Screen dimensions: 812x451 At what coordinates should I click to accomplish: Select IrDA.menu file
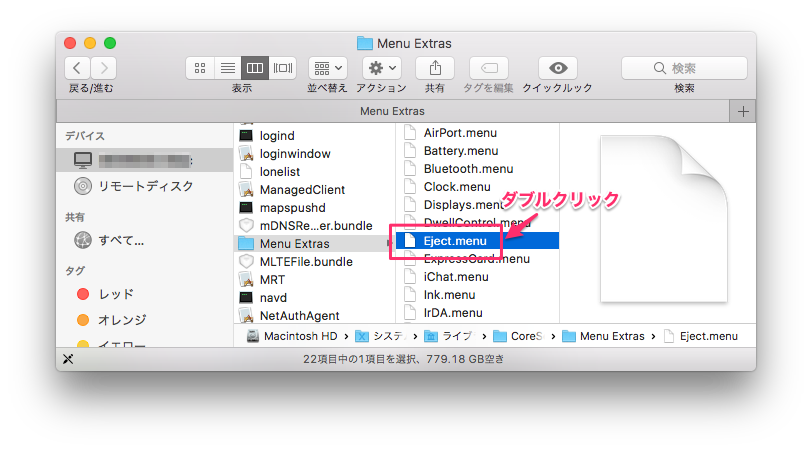[477, 313]
